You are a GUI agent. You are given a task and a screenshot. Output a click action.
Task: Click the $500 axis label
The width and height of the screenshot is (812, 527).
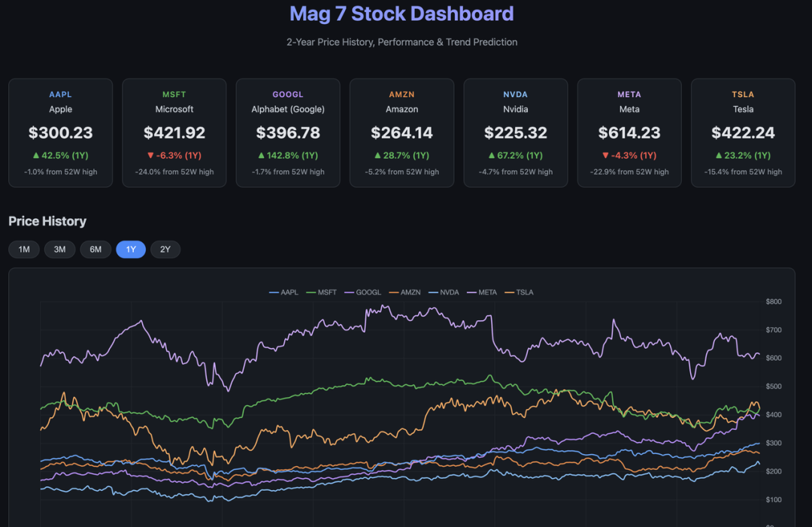[x=774, y=386]
